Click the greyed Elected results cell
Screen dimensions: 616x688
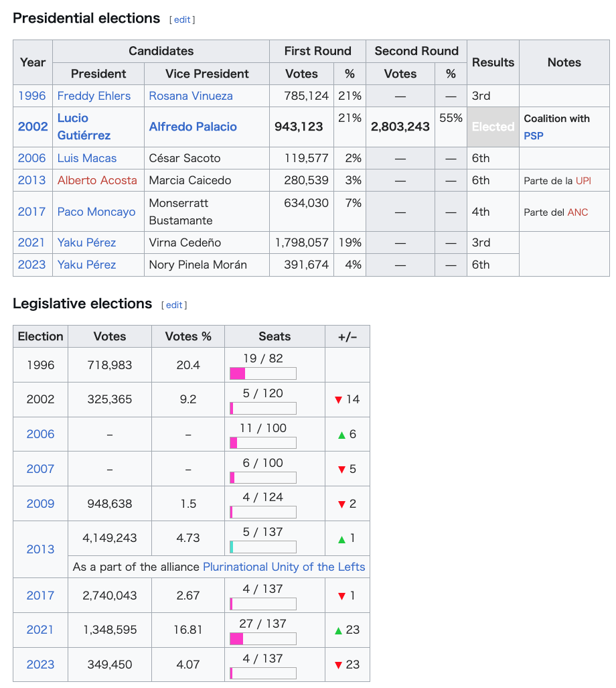[493, 127]
